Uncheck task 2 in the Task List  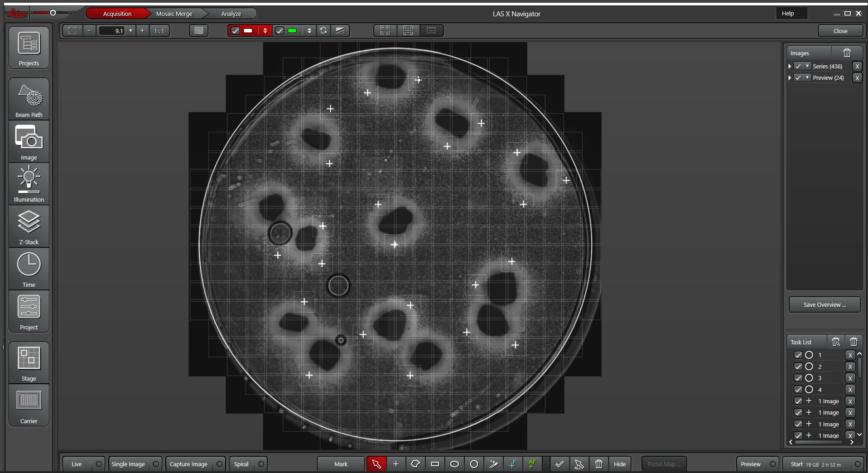[798, 367]
